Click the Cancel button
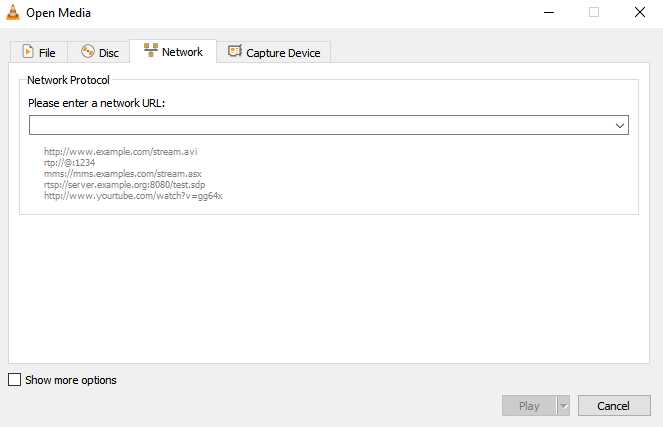Image resolution: width=663 pixels, height=427 pixels. click(x=614, y=406)
